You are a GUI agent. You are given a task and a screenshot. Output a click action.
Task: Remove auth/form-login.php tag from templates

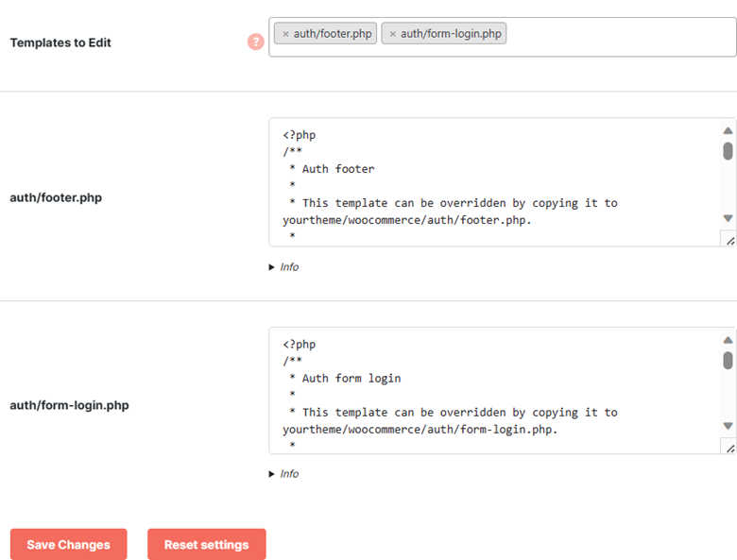392,34
